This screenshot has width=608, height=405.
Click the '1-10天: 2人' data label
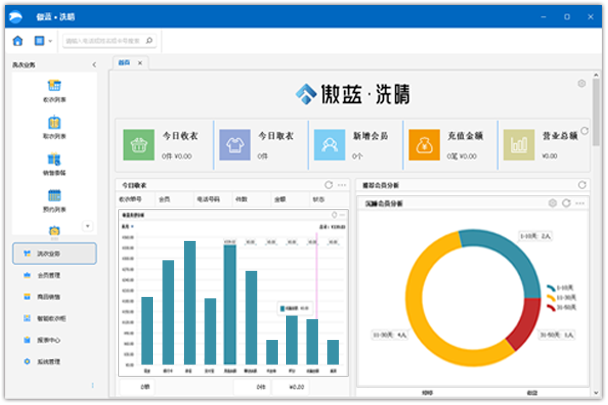coord(535,236)
